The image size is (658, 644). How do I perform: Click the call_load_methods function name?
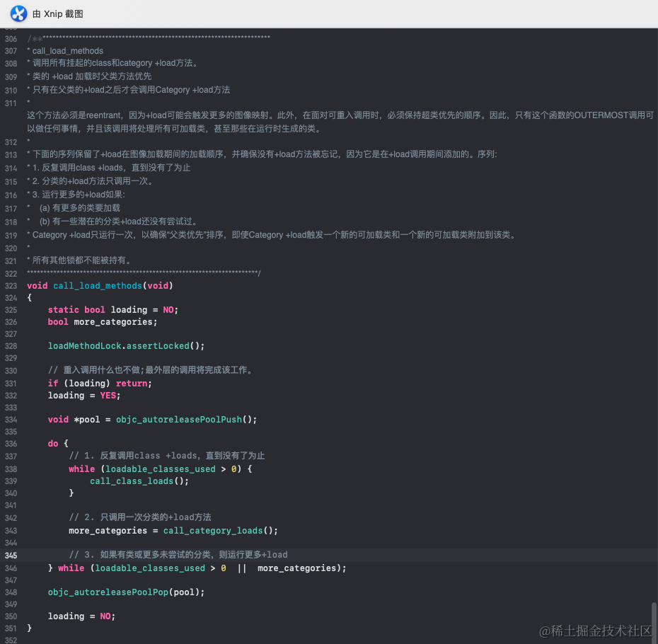click(x=98, y=286)
